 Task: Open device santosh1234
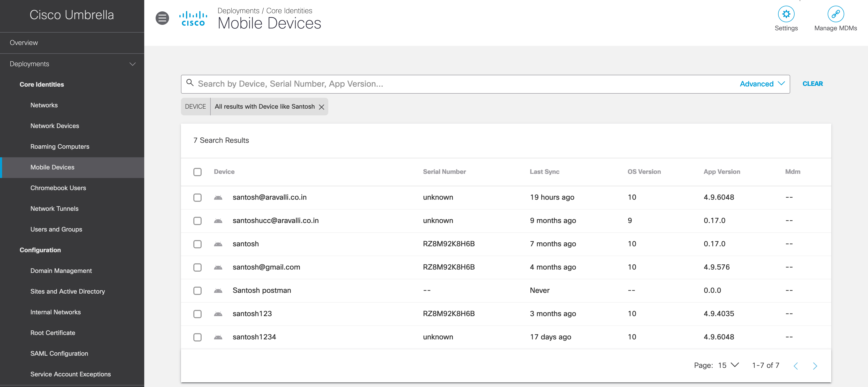coord(254,337)
